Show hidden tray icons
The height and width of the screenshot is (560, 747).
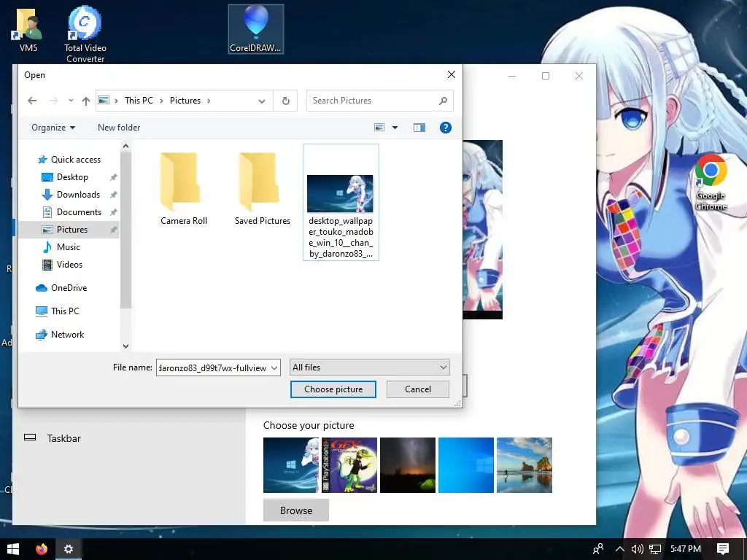point(619,549)
